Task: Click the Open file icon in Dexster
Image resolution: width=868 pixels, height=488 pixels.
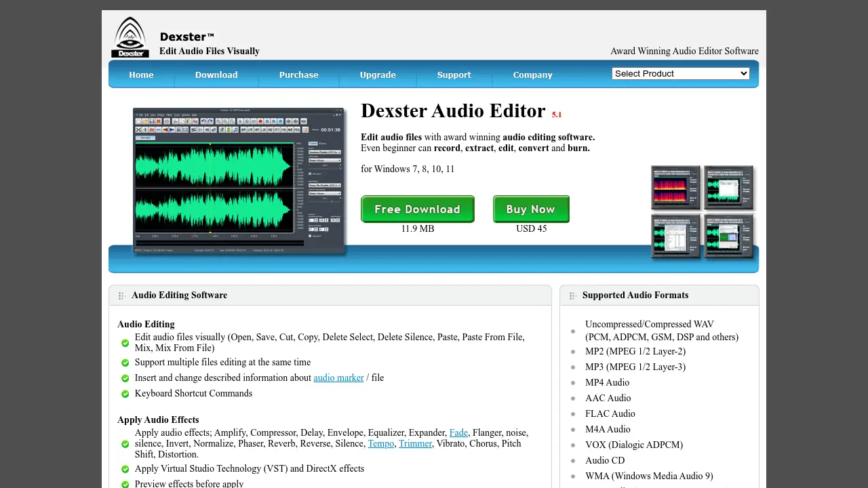Action: click(145, 121)
